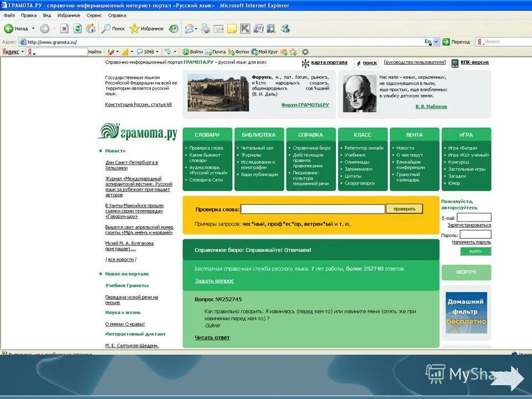Click the grey Forward arrow button
The height and width of the screenshot is (399, 532).
(44, 29)
